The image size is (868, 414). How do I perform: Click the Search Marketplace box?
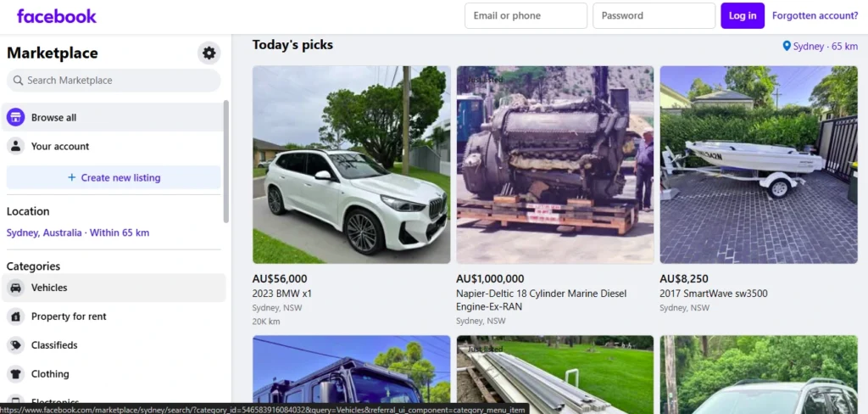(114, 81)
